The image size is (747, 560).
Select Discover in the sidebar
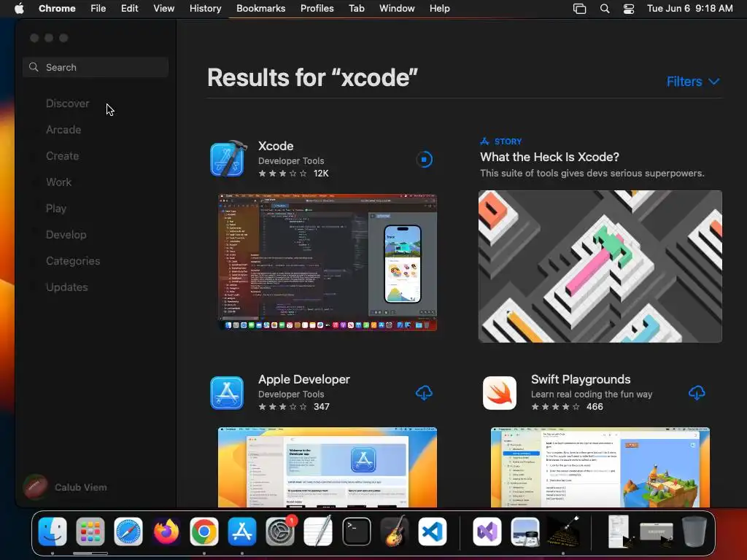[x=67, y=104]
